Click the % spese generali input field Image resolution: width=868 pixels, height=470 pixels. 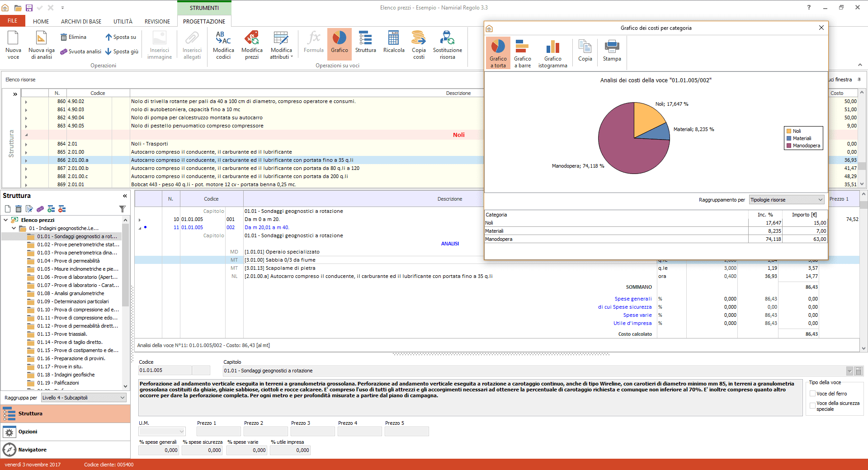[159, 450]
